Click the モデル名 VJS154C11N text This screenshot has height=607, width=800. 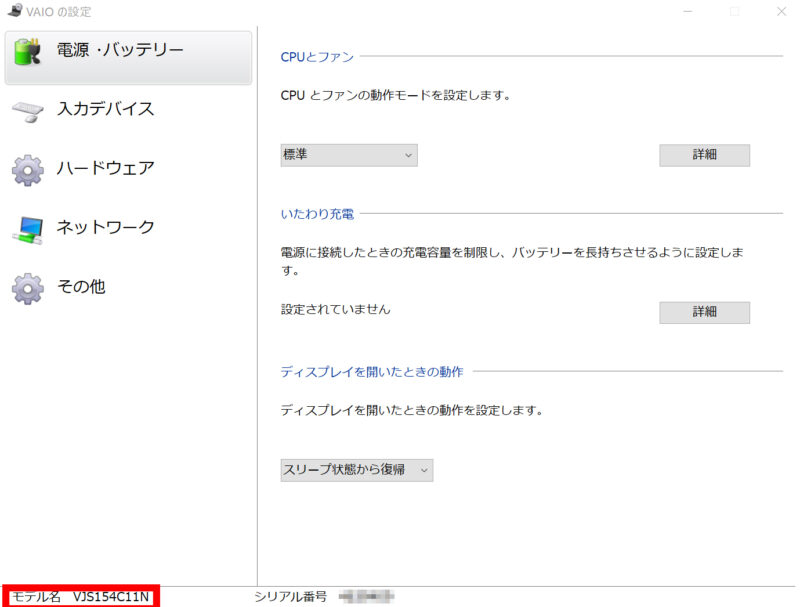(81, 597)
